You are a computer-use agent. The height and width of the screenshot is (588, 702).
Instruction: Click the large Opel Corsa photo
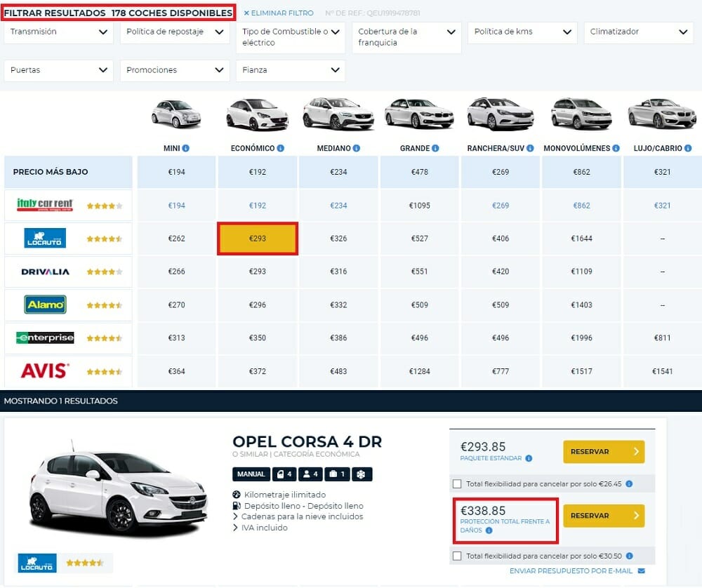(119, 488)
